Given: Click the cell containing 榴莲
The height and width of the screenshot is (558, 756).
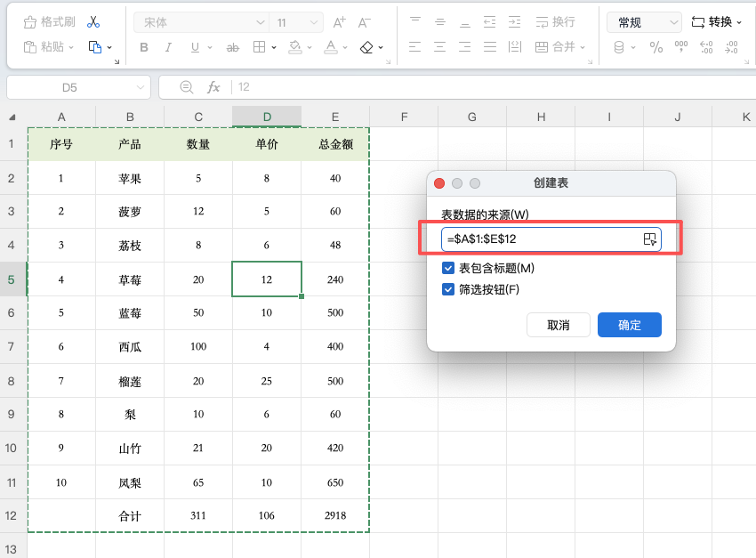Looking at the screenshot, I should [x=130, y=382].
